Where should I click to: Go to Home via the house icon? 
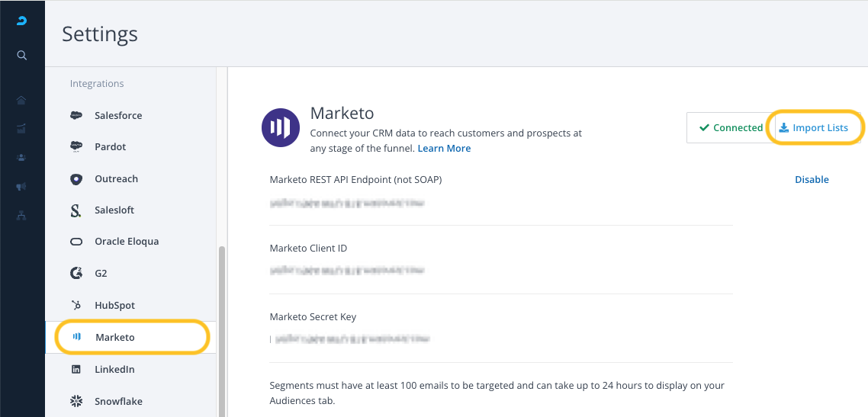coord(22,100)
